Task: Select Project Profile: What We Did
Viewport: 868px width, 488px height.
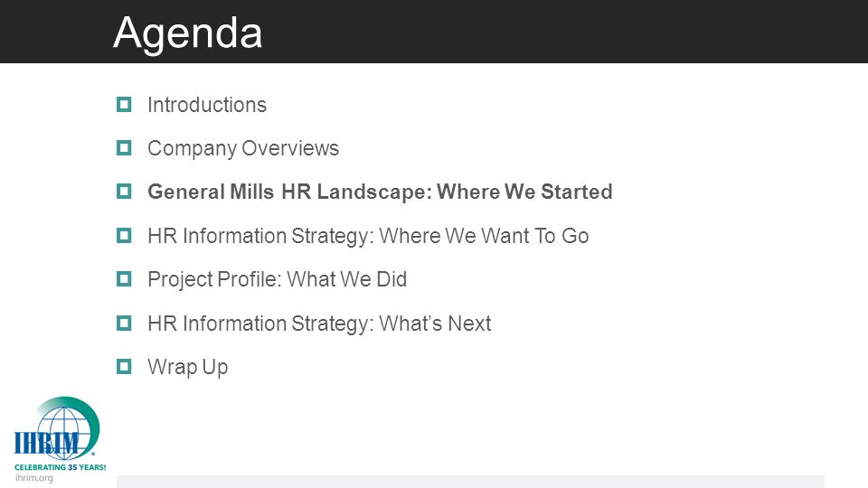Action: tap(277, 279)
